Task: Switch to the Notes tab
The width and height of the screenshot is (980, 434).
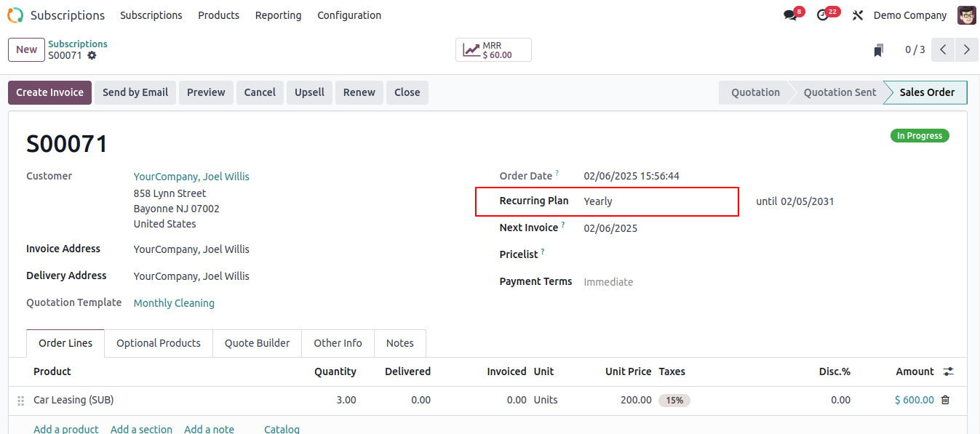Action: [400, 343]
